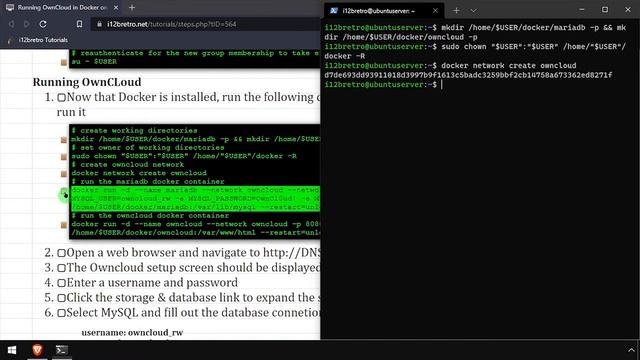
Task: Close the Running OwnCloud in Docker tab
Action: pyautogui.click(x=116, y=7)
